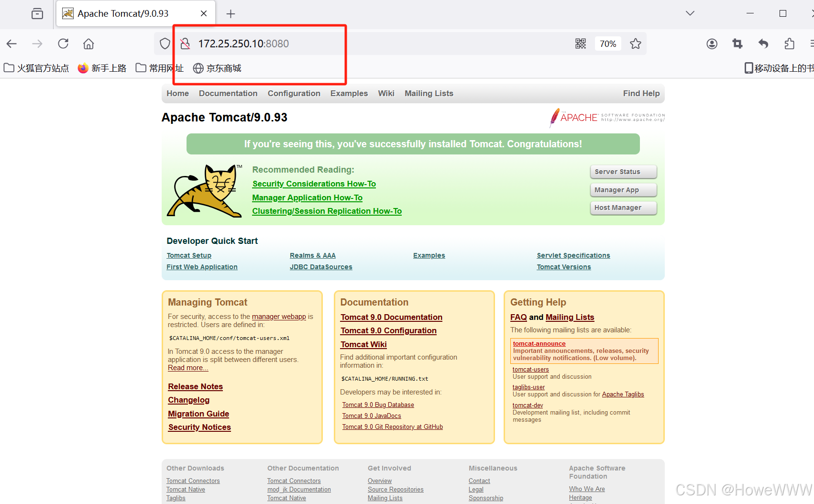Open the manager webapp link
Image resolution: width=814 pixels, height=504 pixels.
coord(279,317)
